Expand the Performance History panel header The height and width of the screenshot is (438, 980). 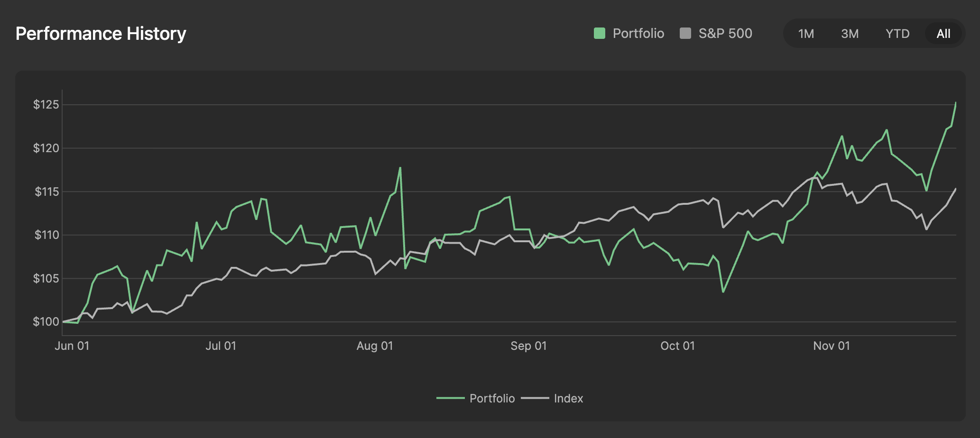(x=101, y=33)
